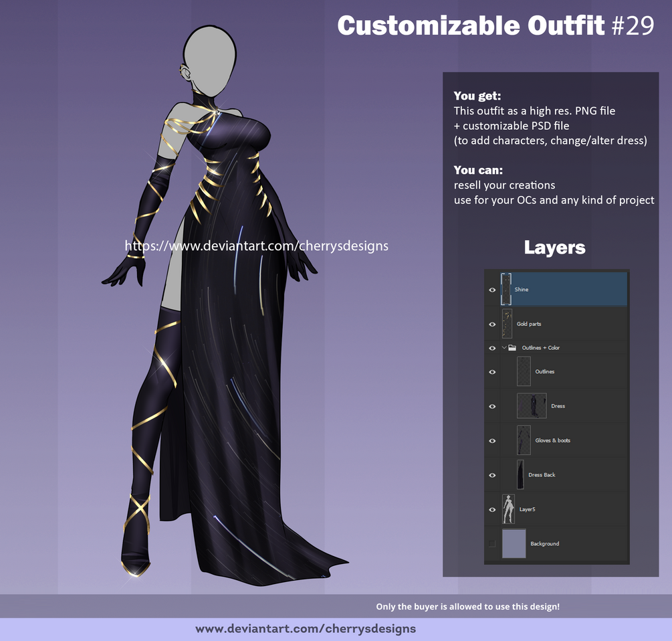
Task: Select the Gold parts layer thumbnail
Action: (507, 324)
